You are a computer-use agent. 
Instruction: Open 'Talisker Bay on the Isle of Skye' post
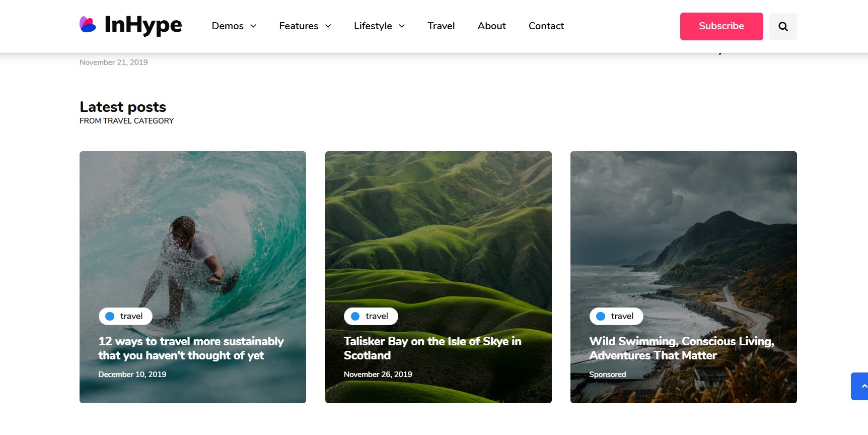432,348
